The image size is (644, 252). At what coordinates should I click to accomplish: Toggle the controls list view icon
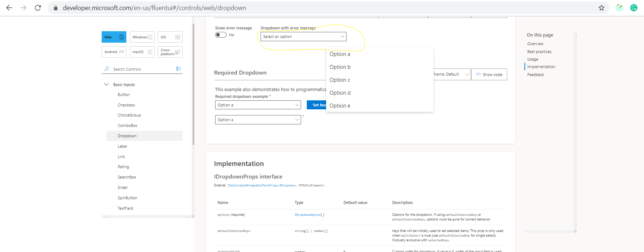click(x=179, y=69)
